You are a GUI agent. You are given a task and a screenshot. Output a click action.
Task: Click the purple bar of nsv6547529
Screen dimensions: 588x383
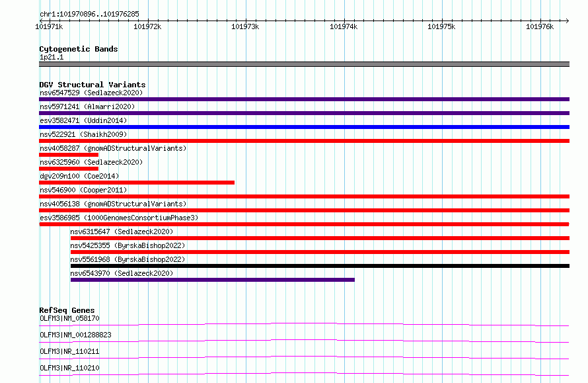coord(304,99)
